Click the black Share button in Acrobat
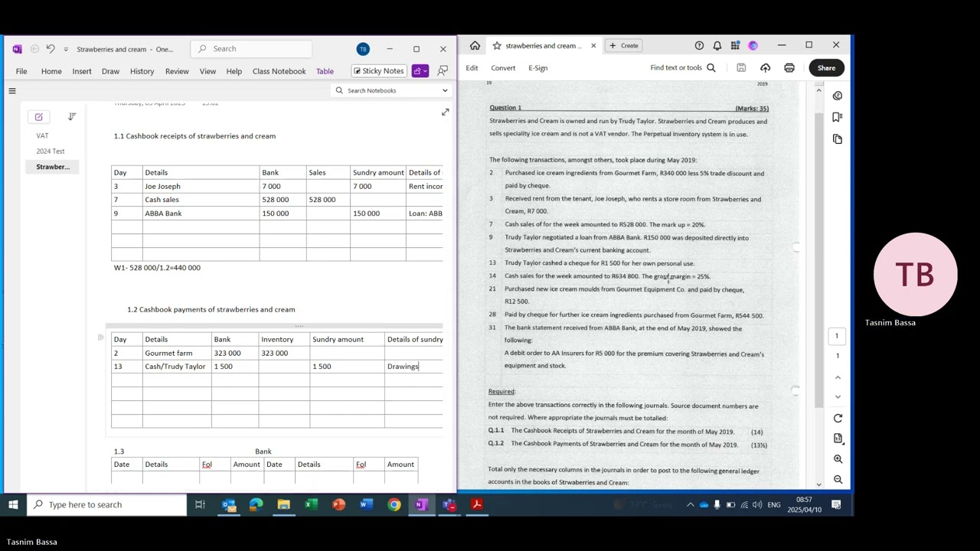 [x=826, y=68]
